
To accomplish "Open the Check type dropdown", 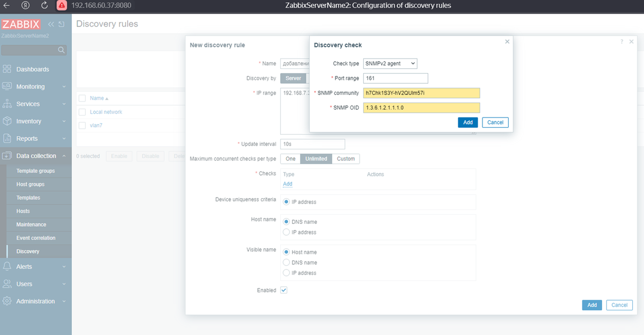I will pos(390,63).
